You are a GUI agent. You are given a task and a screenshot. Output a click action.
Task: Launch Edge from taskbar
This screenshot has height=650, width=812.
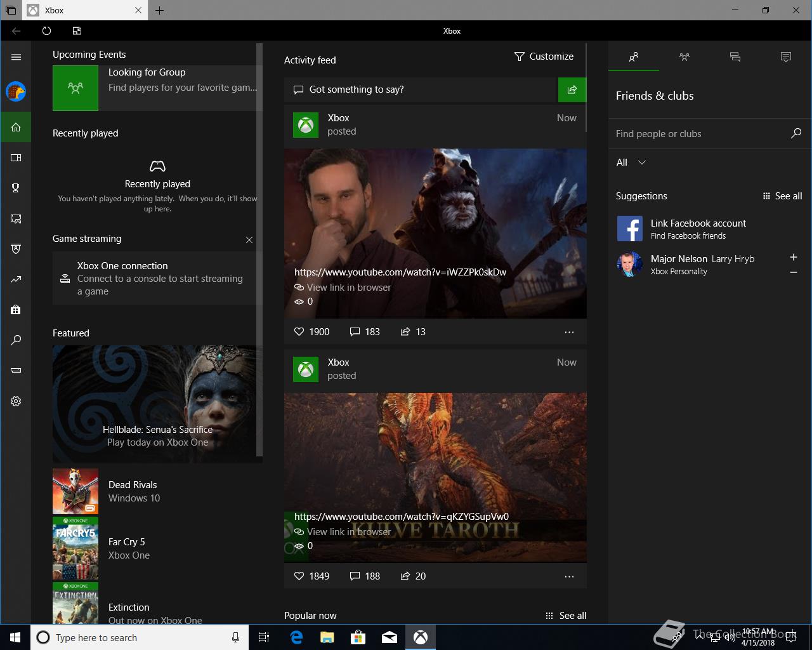click(x=296, y=637)
